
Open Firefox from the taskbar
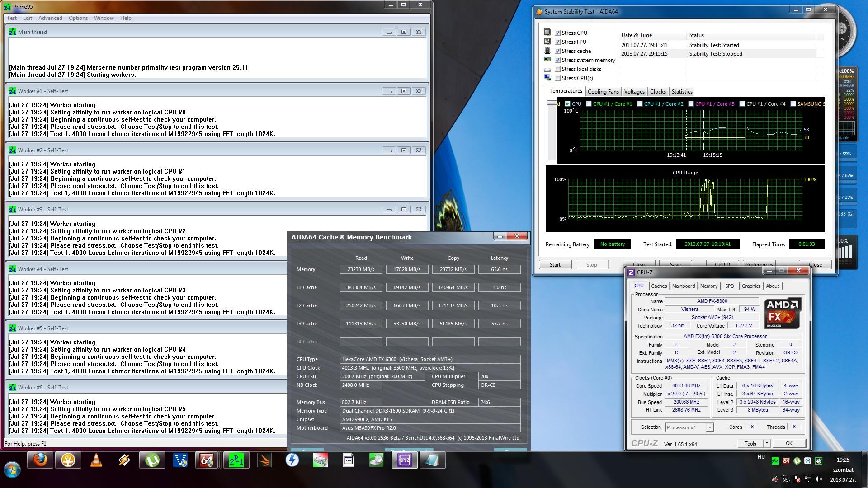click(40, 460)
